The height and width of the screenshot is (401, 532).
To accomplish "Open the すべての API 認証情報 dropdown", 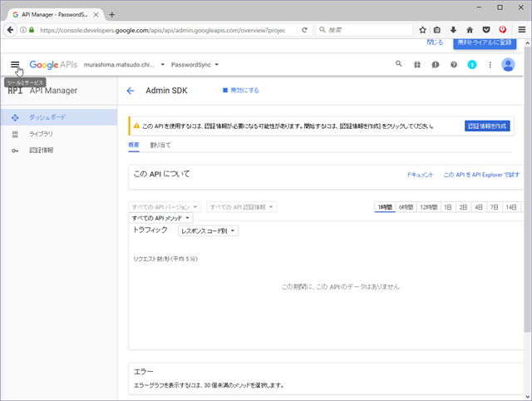I will coord(242,207).
